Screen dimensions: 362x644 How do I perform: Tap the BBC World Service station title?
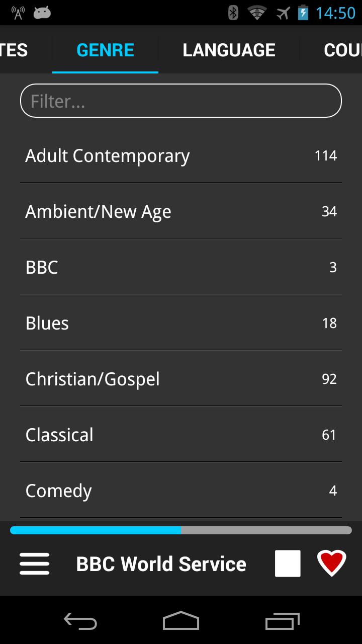pyautogui.click(x=161, y=564)
